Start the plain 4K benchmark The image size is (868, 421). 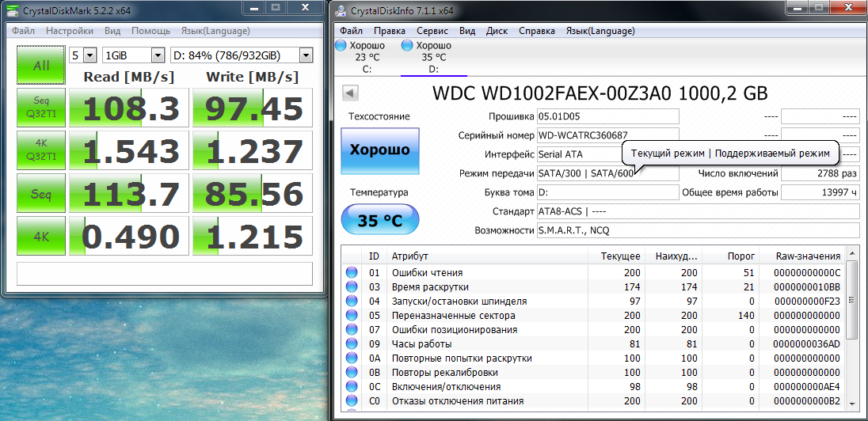click(41, 237)
